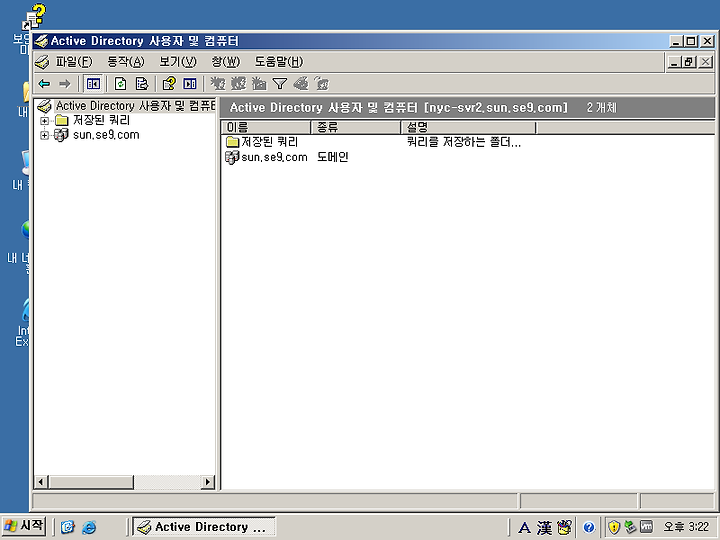Click the Create new user toolbar icon
This screenshot has width=720, height=540.
(x=218, y=84)
